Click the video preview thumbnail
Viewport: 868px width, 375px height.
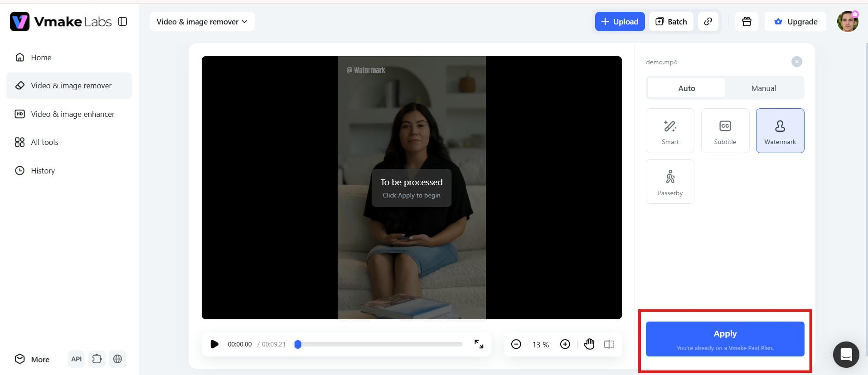[x=412, y=187]
